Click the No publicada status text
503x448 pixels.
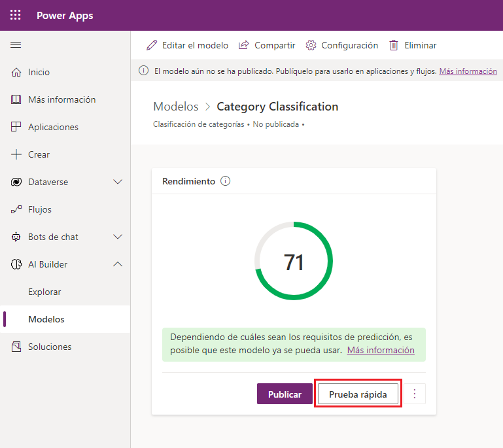[x=276, y=124]
